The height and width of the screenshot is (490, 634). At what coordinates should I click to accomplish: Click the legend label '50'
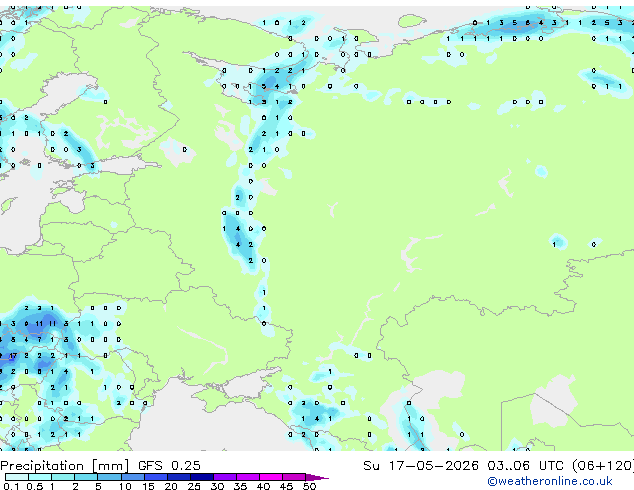pos(309,486)
